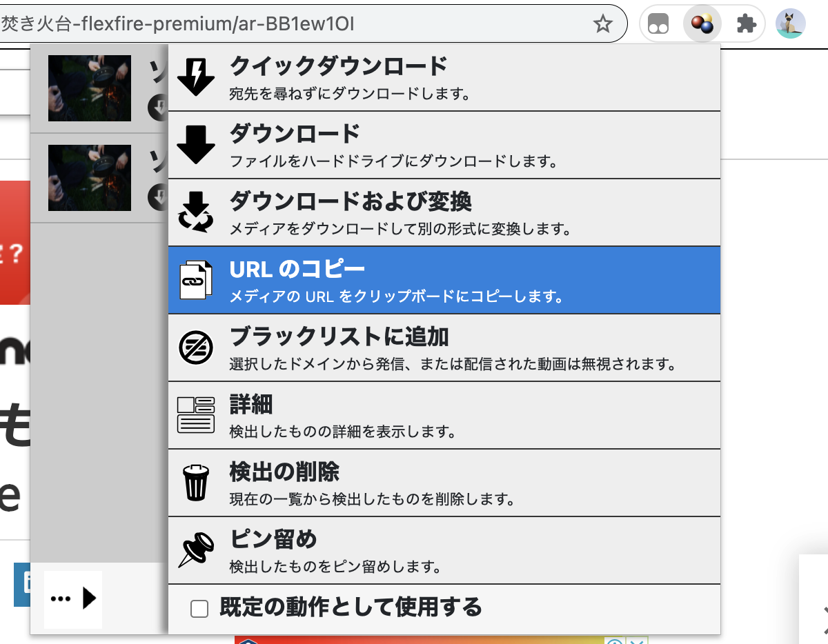Open details via the 詳細 list icon
The height and width of the screenshot is (644, 828).
tap(196, 414)
